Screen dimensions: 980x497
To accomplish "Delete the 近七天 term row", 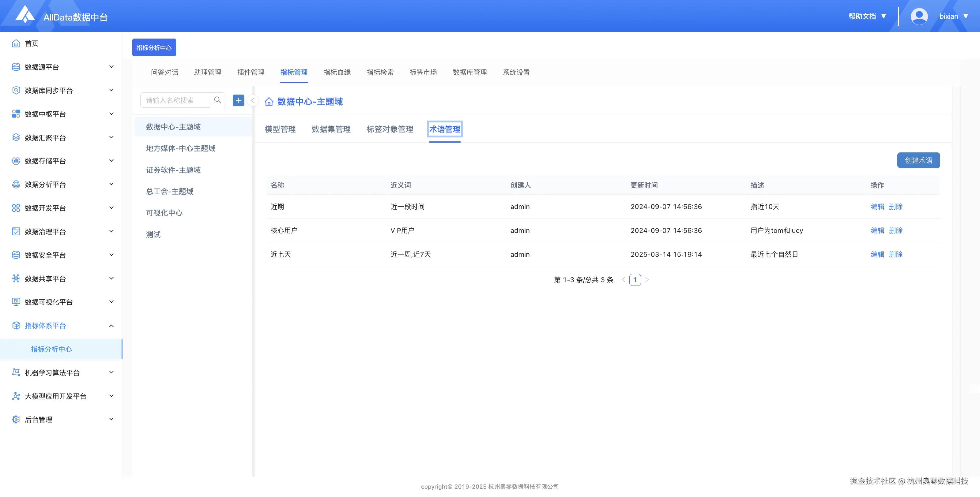I will [895, 254].
